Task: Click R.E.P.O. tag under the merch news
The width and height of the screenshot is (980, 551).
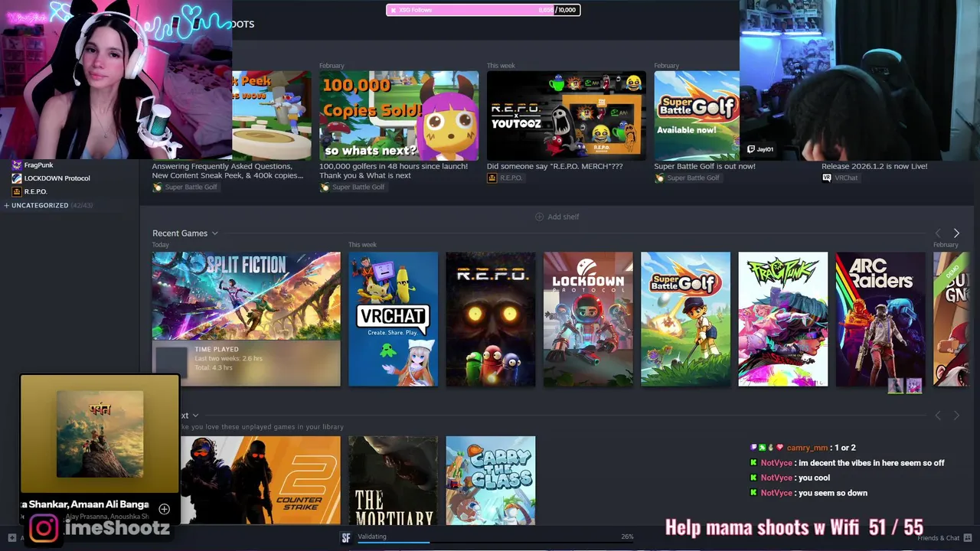Action: click(x=505, y=178)
